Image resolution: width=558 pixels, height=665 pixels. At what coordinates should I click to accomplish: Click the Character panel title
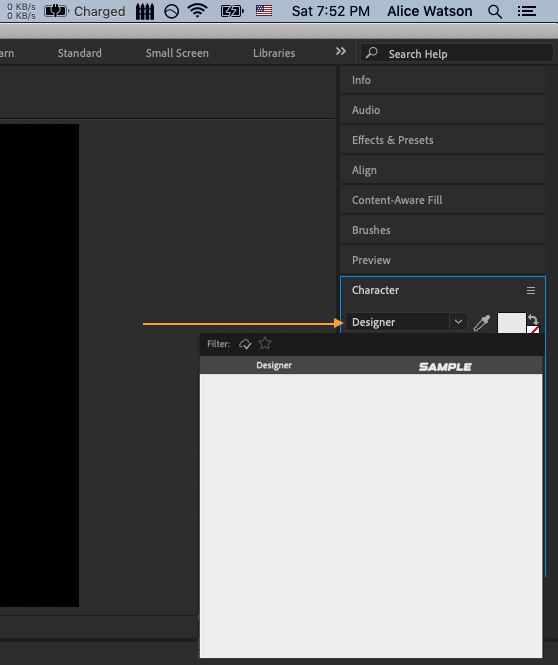[x=375, y=290]
